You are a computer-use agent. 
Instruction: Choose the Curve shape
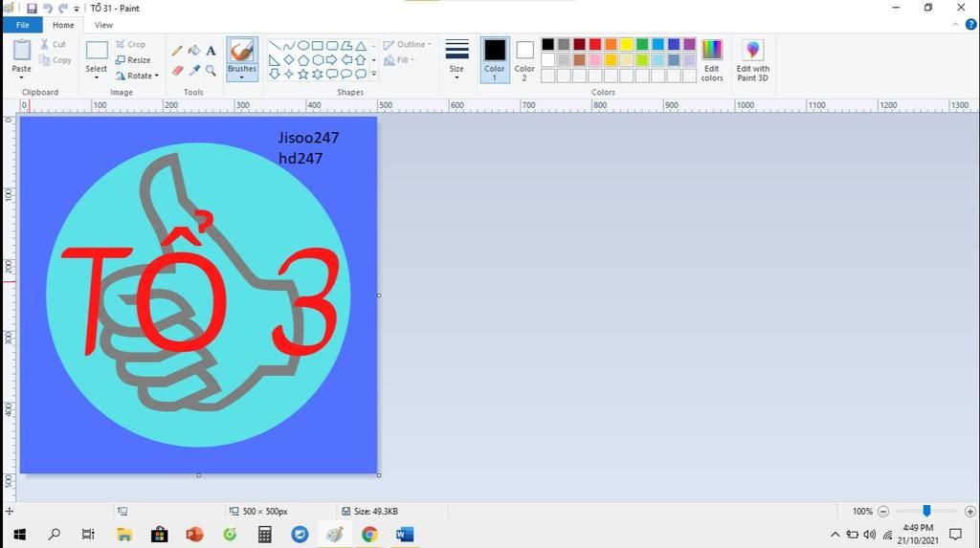click(x=289, y=46)
